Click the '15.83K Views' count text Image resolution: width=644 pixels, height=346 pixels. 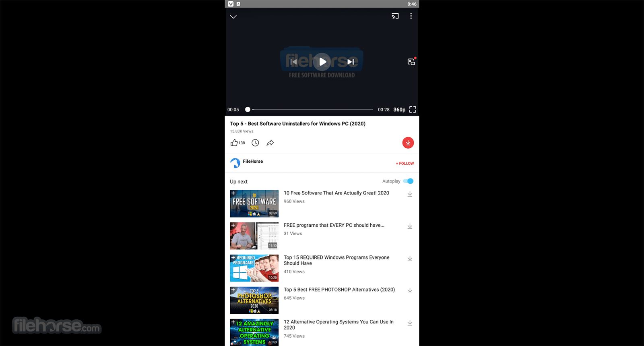[242, 131]
